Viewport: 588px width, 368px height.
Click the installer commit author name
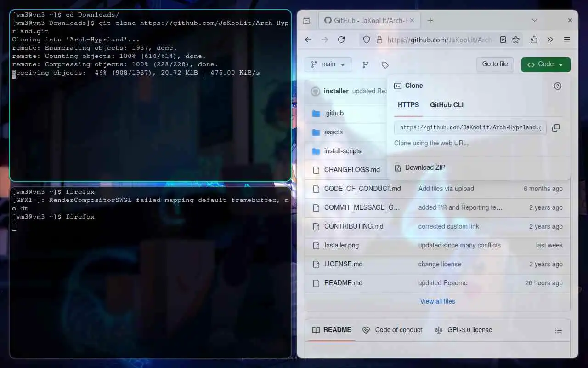click(x=336, y=91)
